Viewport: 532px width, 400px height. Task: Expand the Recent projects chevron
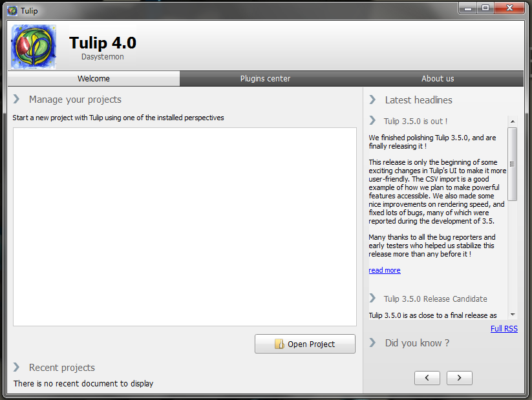16,367
